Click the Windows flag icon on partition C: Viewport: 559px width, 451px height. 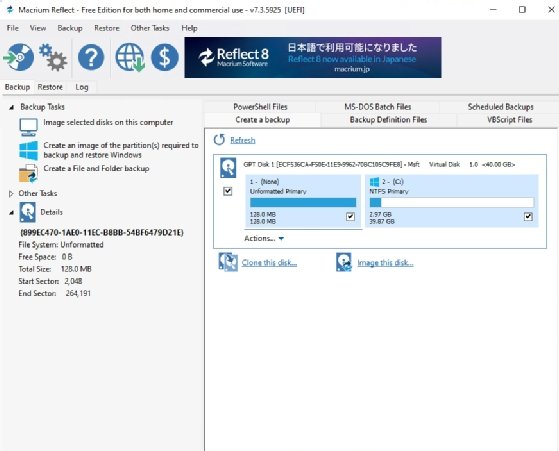coord(374,182)
